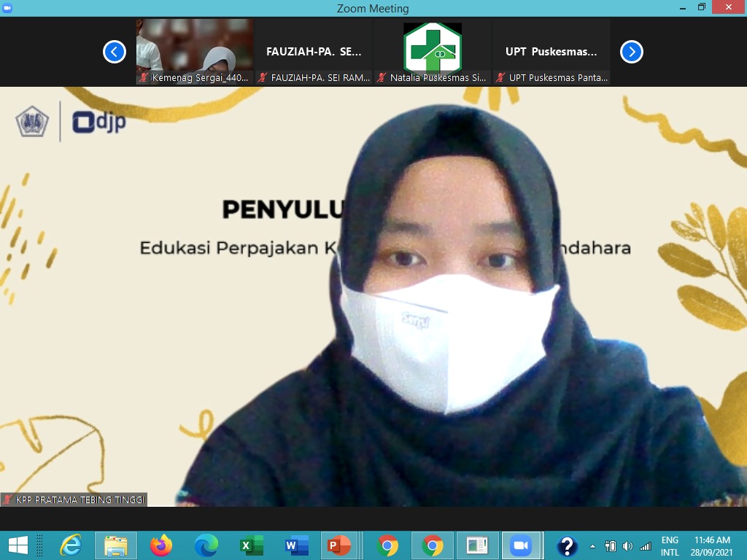Show previous participants with left arrow
Viewport: 747px width, 560px height.
pos(115,52)
